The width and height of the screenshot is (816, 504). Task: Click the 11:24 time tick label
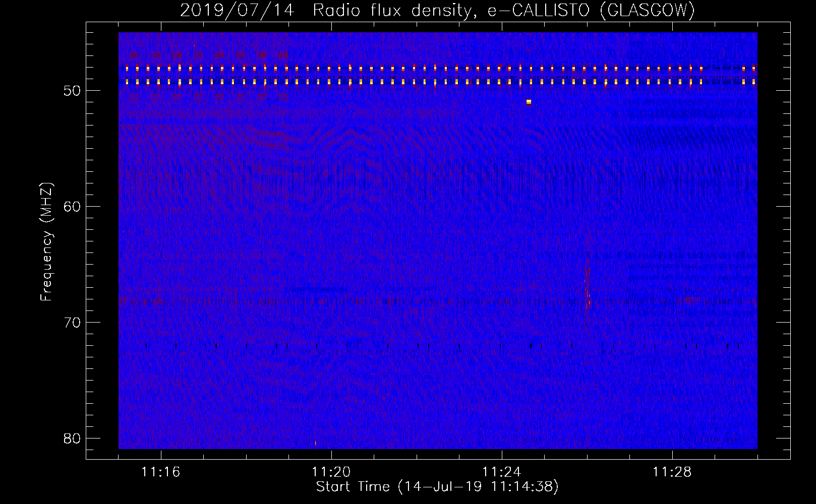click(502, 472)
